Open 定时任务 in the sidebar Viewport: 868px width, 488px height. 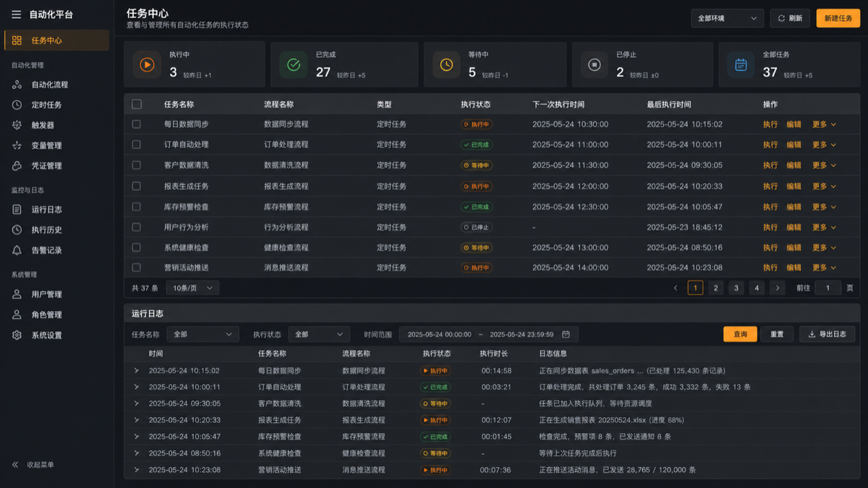click(57, 105)
